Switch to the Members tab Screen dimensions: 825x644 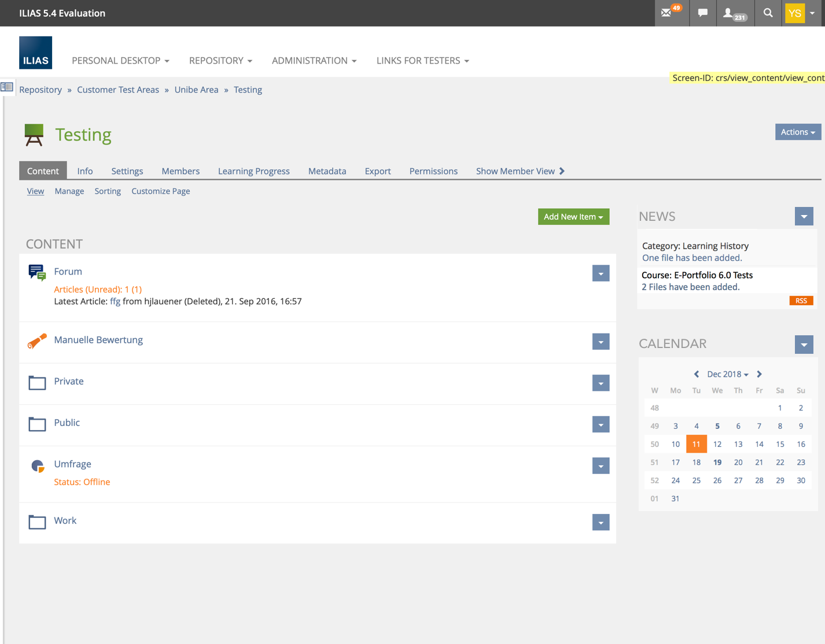(181, 171)
